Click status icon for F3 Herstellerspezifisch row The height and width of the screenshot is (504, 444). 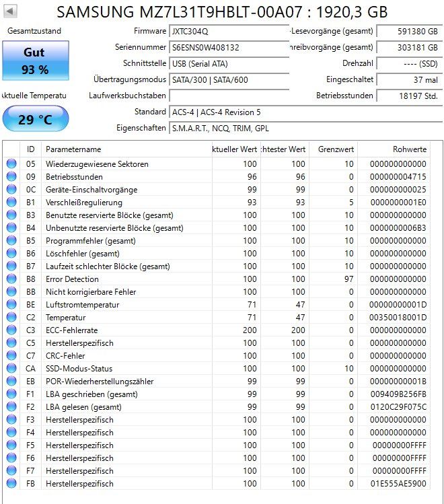point(11,419)
